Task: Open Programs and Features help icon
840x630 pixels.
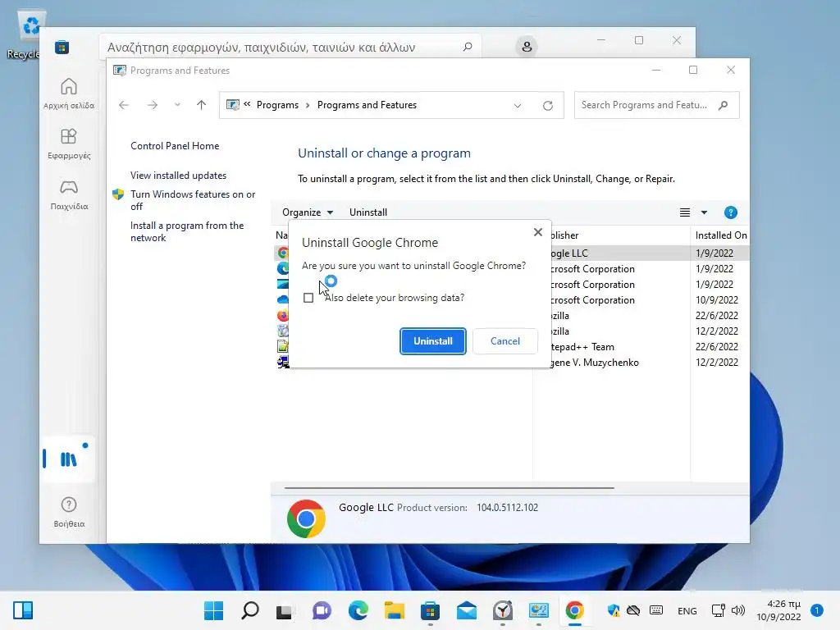Action: (730, 212)
